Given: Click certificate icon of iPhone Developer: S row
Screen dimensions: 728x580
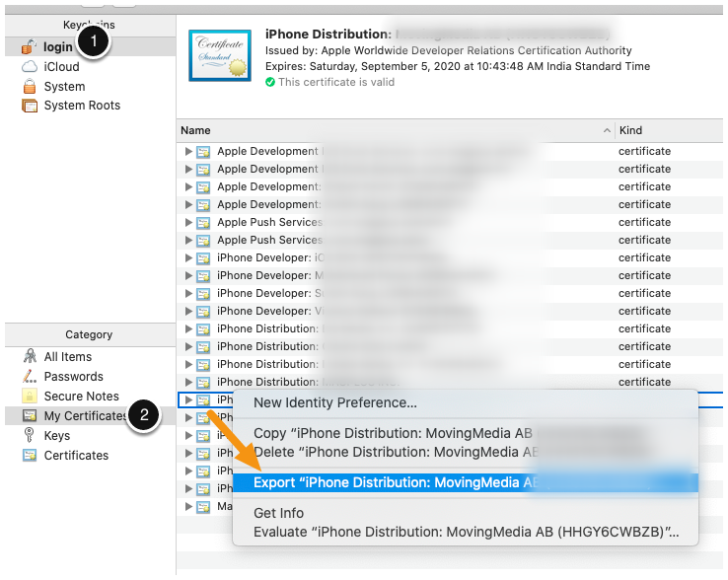Looking at the screenshot, I should [x=203, y=294].
